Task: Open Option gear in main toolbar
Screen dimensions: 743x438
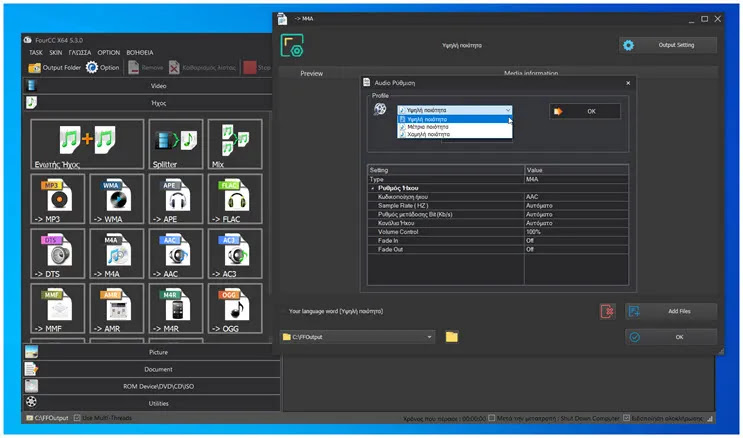Action: (x=102, y=68)
